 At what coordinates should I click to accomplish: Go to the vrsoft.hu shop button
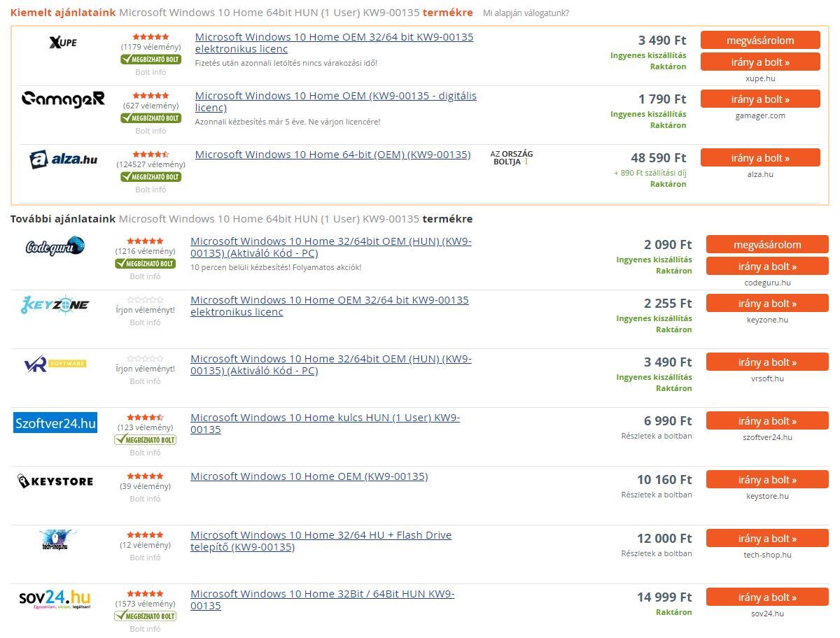click(x=767, y=362)
